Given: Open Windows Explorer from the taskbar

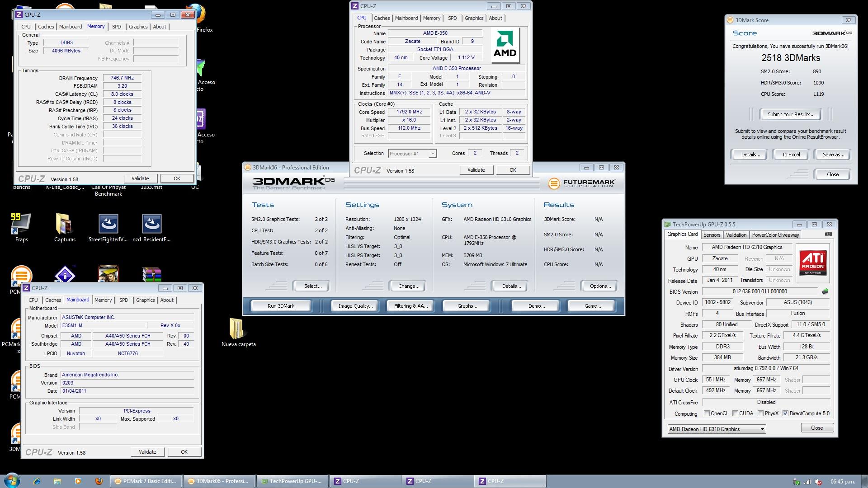Looking at the screenshot, I should click(57, 481).
